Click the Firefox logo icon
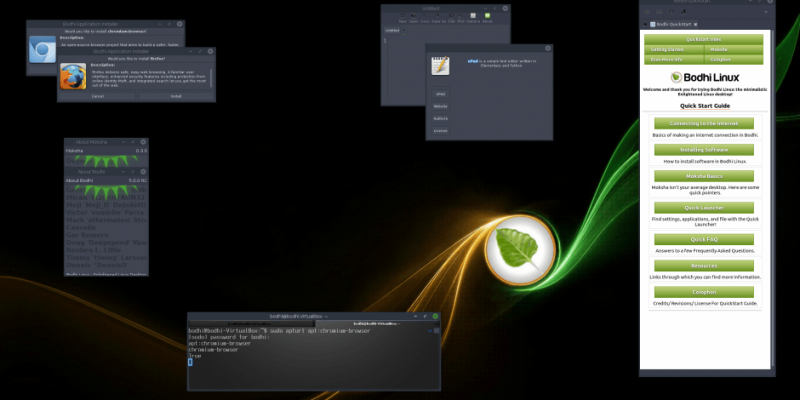The height and width of the screenshot is (400, 800). click(73, 76)
